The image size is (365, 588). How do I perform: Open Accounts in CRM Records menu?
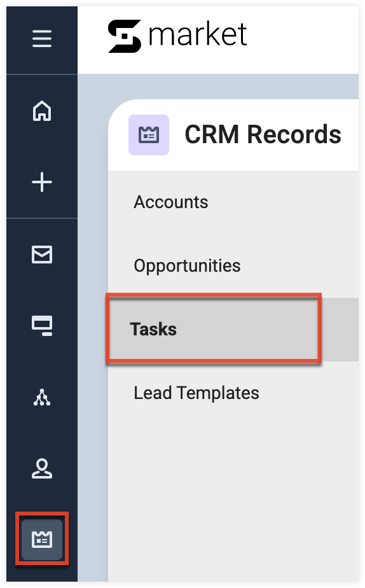171,202
